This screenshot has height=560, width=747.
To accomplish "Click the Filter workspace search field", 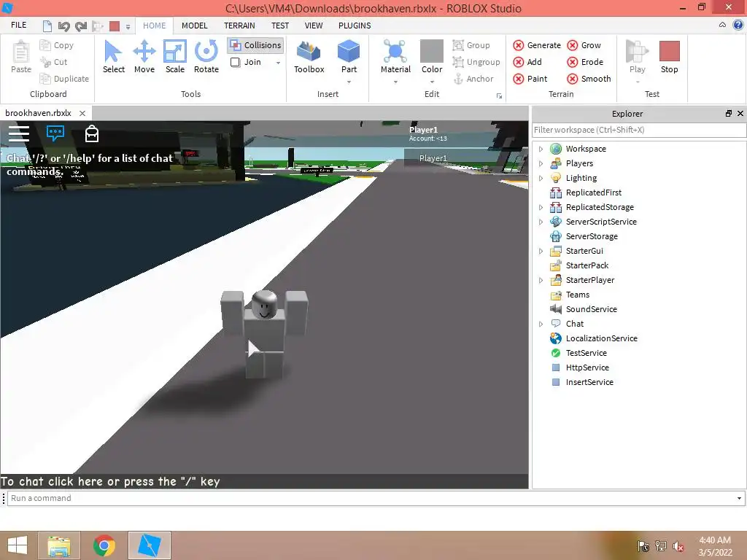I will (639, 130).
